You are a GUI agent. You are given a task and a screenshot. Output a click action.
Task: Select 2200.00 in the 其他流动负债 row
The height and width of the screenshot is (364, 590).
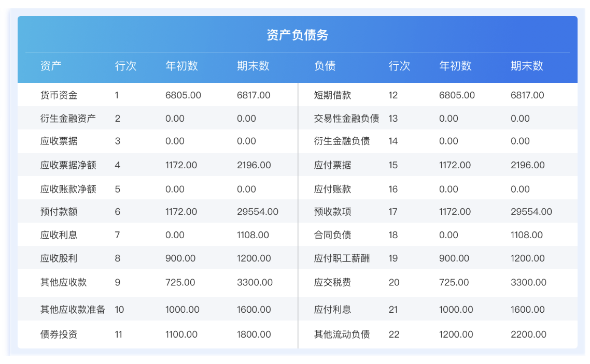pyautogui.click(x=528, y=334)
